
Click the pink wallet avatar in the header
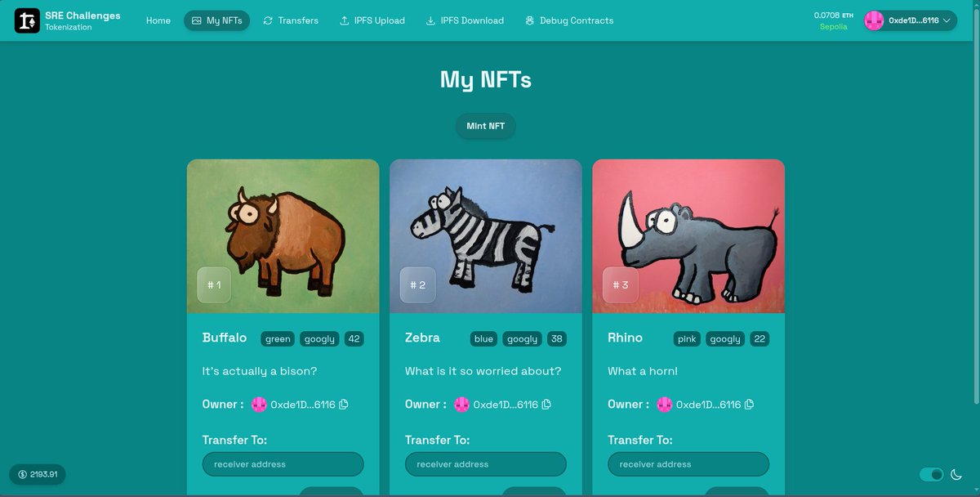[x=873, y=20]
